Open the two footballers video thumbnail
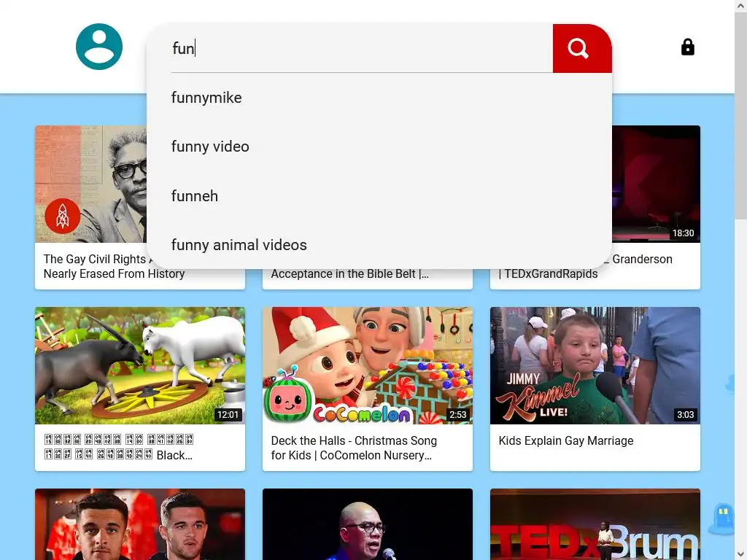 point(140,524)
